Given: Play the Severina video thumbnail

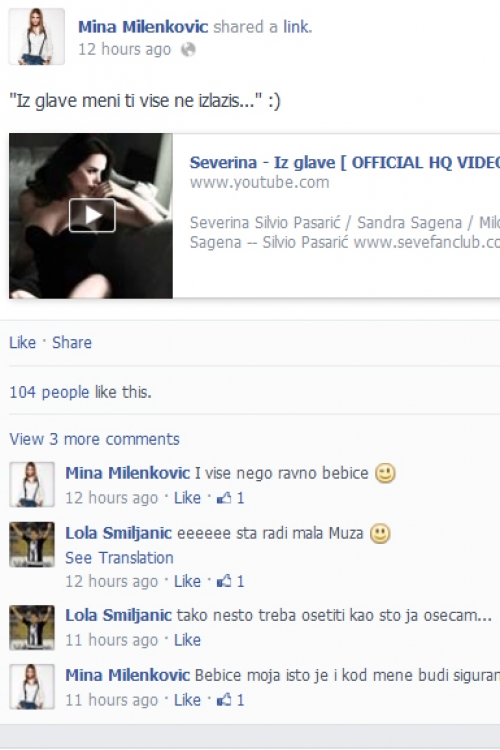Looking at the screenshot, I should (x=92, y=216).
